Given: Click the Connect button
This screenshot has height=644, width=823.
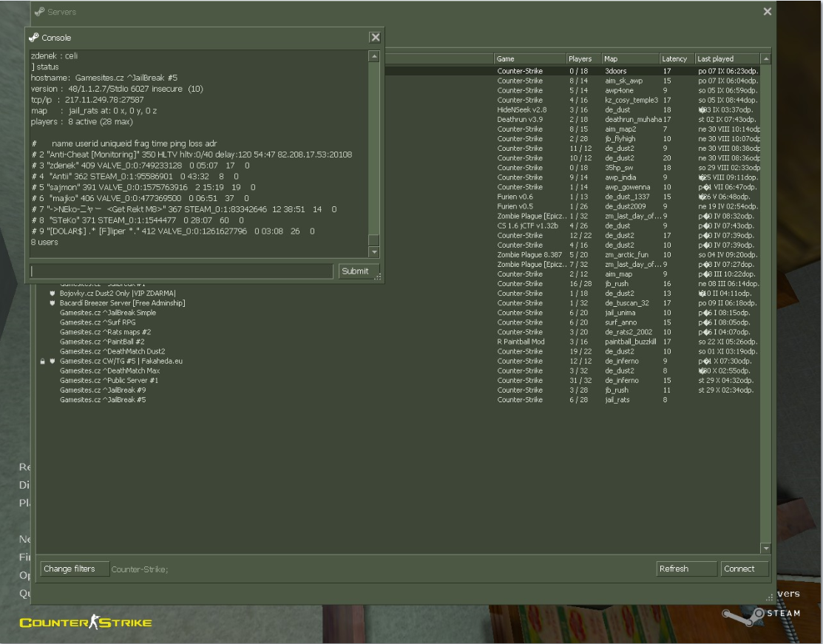Looking at the screenshot, I should (x=744, y=569).
